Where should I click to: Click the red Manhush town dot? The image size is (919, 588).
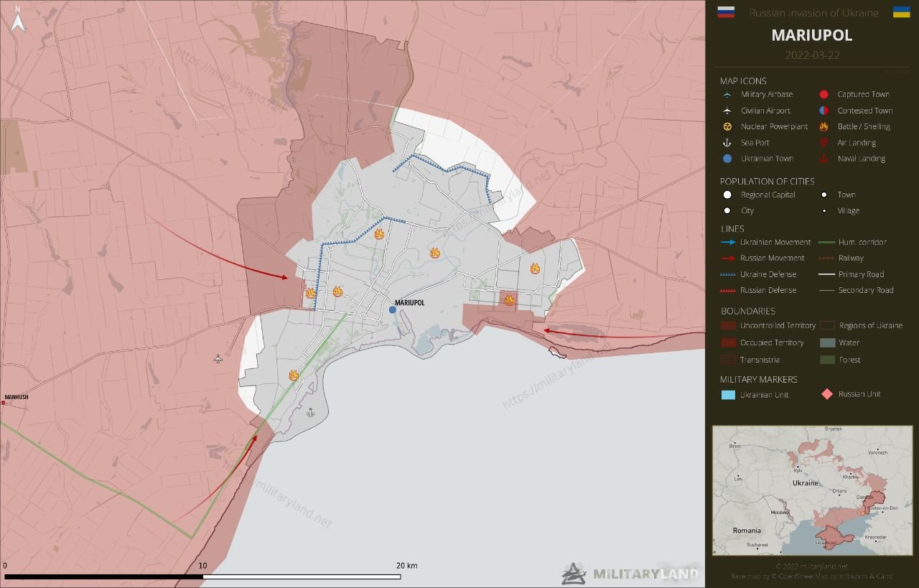click(x=4, y=403)
